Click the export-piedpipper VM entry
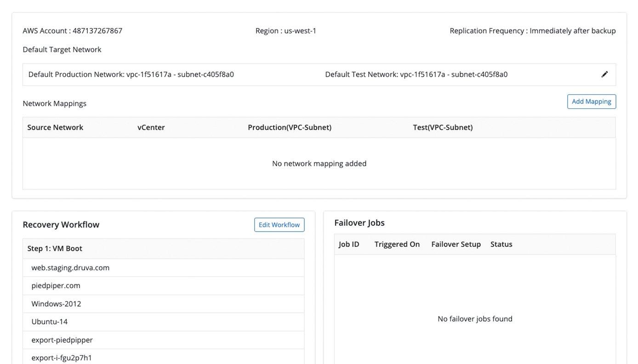The height and width of the screenshot is (364, 638). (62, 340)
